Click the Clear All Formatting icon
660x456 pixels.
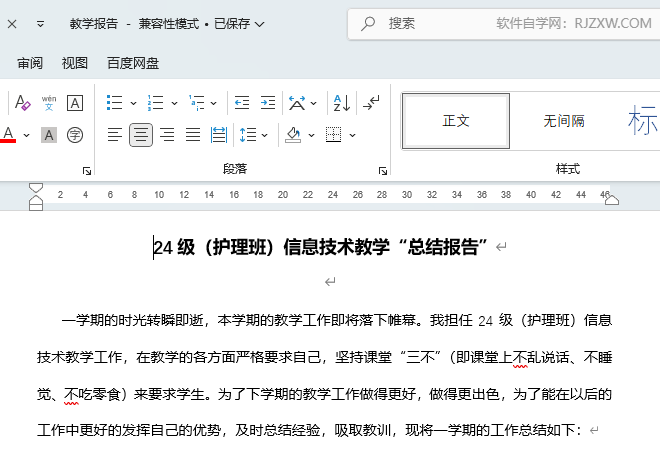23,103
